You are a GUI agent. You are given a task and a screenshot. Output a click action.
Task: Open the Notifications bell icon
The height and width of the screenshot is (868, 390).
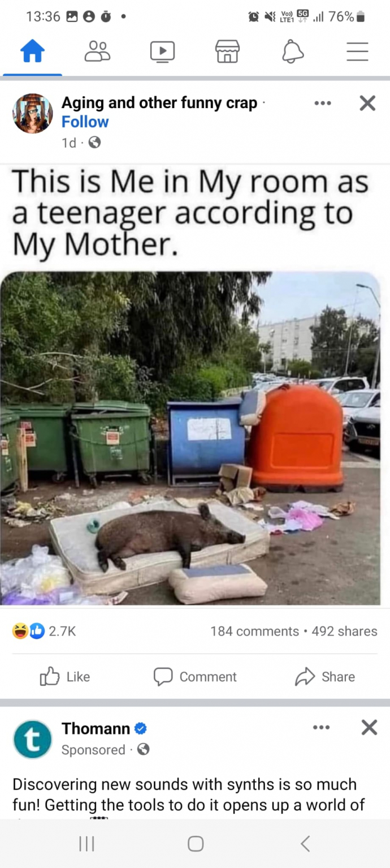292,52
